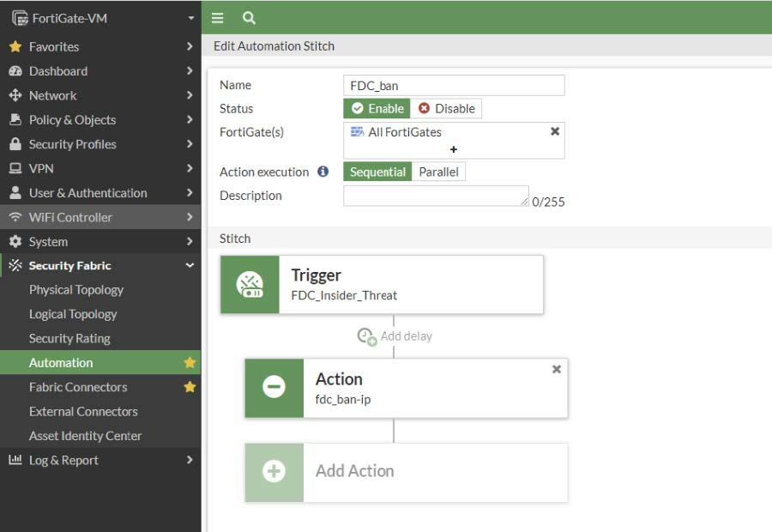Toggle the Automation favorite star
Viewport: 772px width, 532px height.
(190, 363)
